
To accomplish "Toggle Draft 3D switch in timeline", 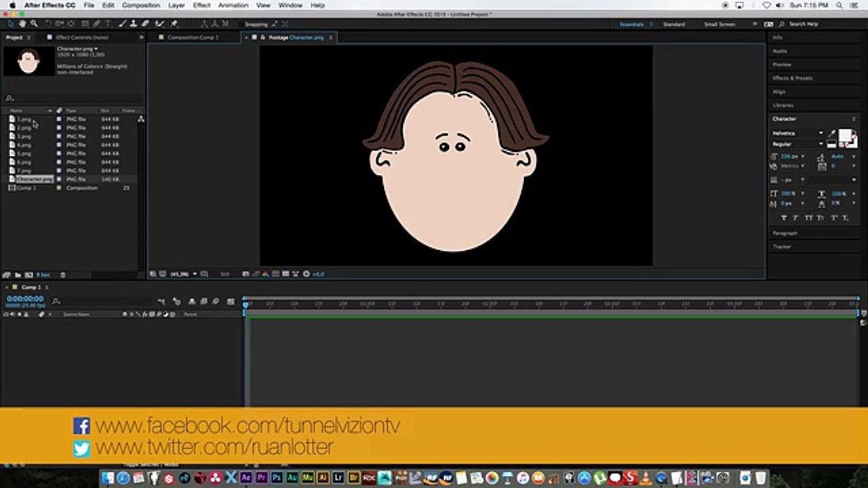I will point(176,301).
